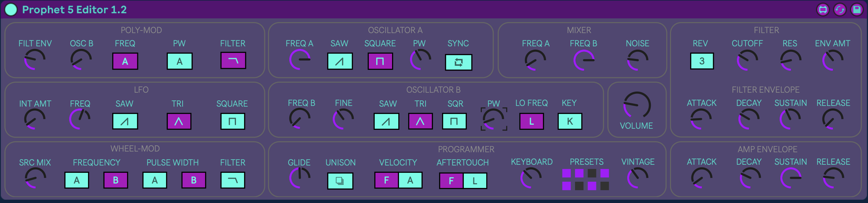The height and width of the screenshot is (203, 868).
Task: Toggle Poly-Mod FILTER destination button
Action: coord(233,61)
